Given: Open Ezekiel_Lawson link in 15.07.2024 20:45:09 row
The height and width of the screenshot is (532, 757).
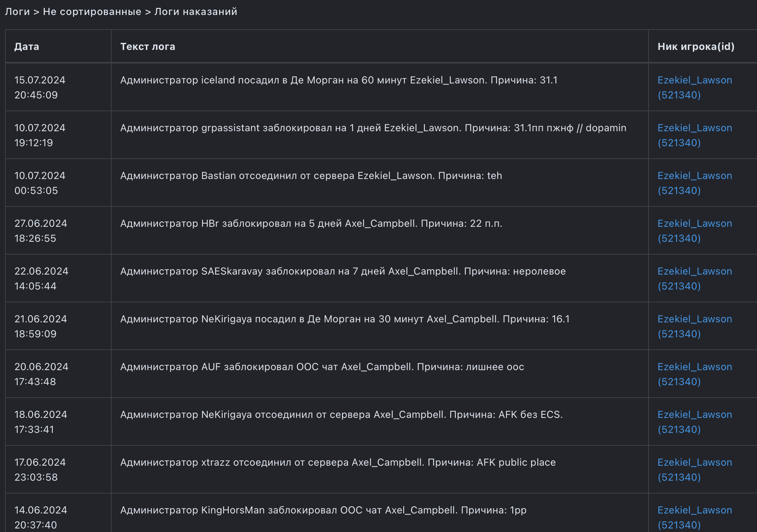Looking at the screenshot, I should [x=695, y=87].
